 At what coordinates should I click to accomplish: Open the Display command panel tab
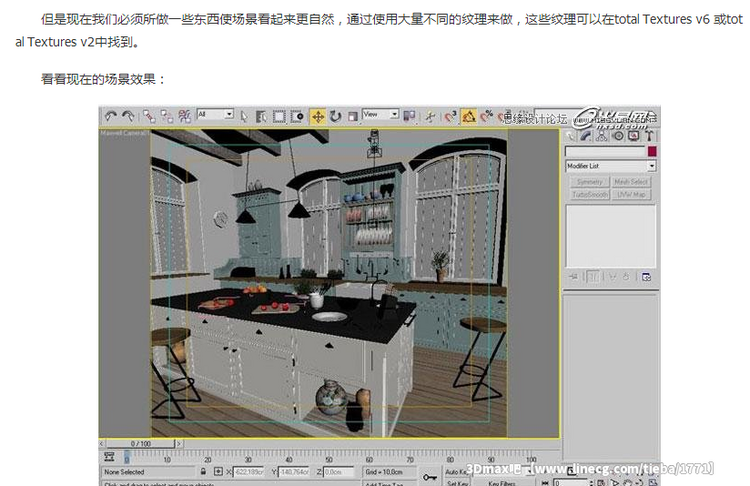[631, 135]
